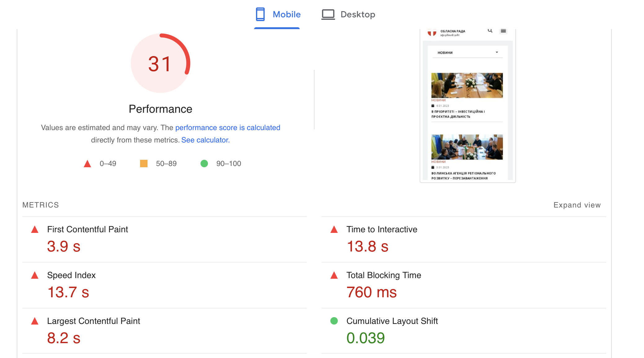Click the page screenshot thumbnail
This screenshot has height=358, width=644.
click(x=467, y=105)
